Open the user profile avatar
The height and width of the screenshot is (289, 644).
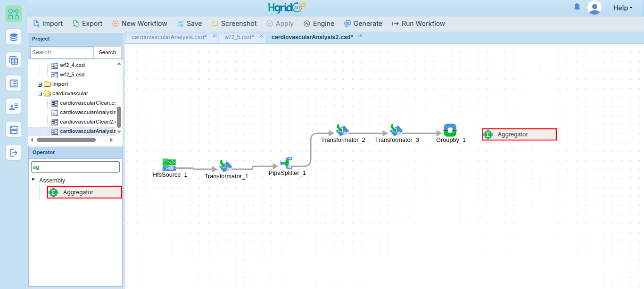[594, 8]
